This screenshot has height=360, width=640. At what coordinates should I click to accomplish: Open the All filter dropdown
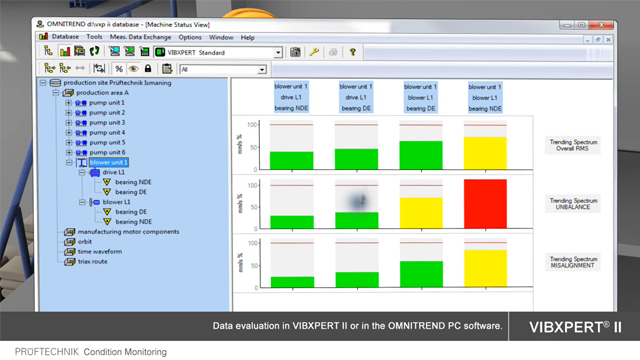(x=262, y=70)
